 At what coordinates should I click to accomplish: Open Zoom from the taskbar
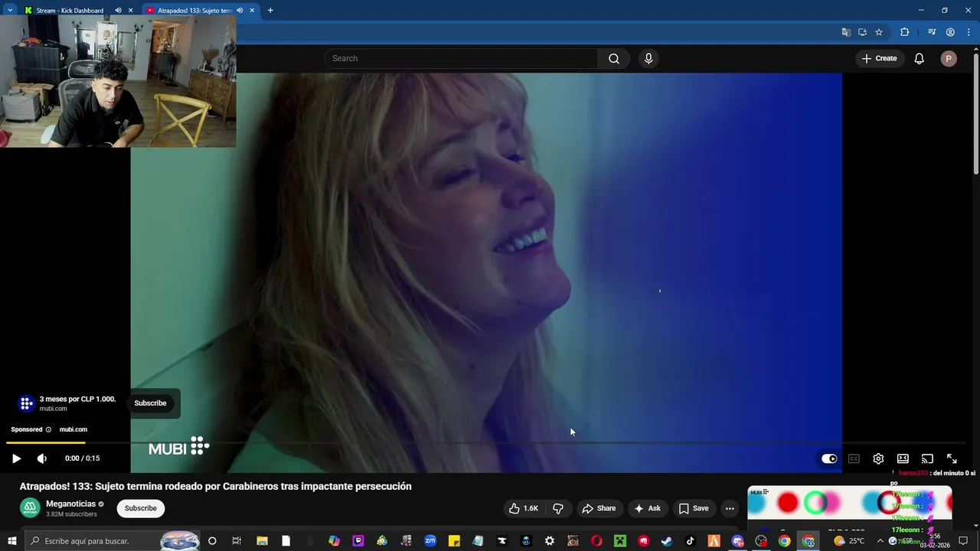pos(430,541)
